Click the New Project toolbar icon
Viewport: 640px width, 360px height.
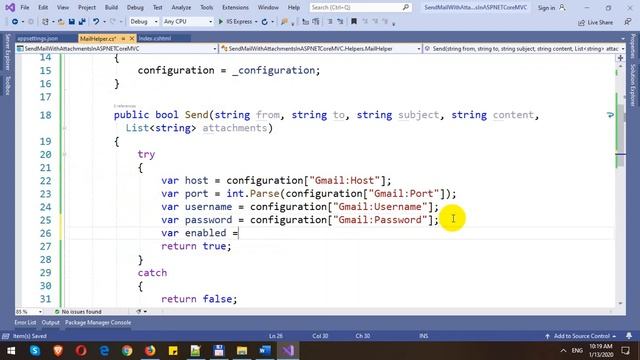(x=45, y=22)
